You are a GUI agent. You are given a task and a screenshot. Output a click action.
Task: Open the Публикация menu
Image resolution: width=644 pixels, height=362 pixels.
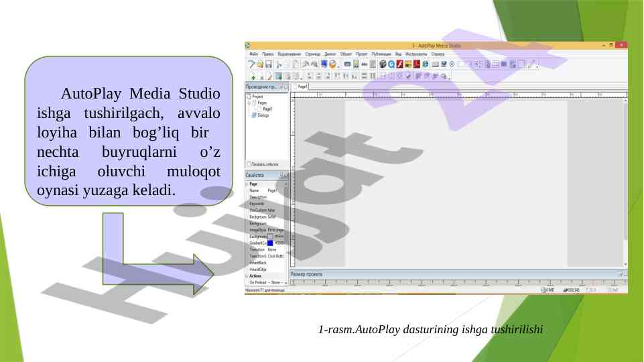coord(381,54)
